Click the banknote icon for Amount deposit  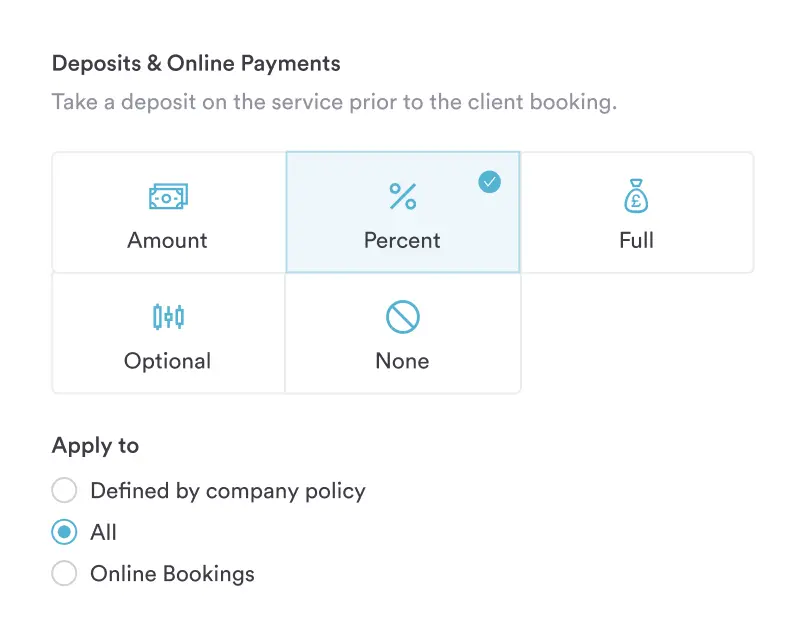(168, 197)
